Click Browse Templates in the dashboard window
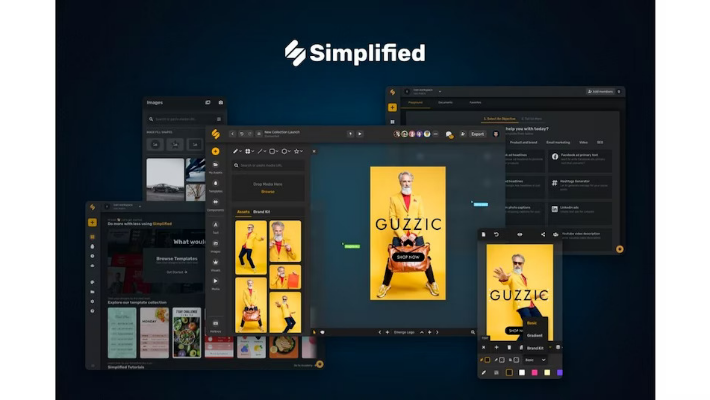 pos(177,259)
